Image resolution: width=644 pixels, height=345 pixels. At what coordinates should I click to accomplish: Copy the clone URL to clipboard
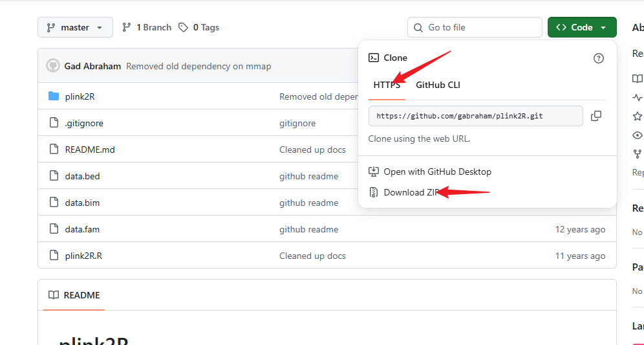[x=596, y=116]
